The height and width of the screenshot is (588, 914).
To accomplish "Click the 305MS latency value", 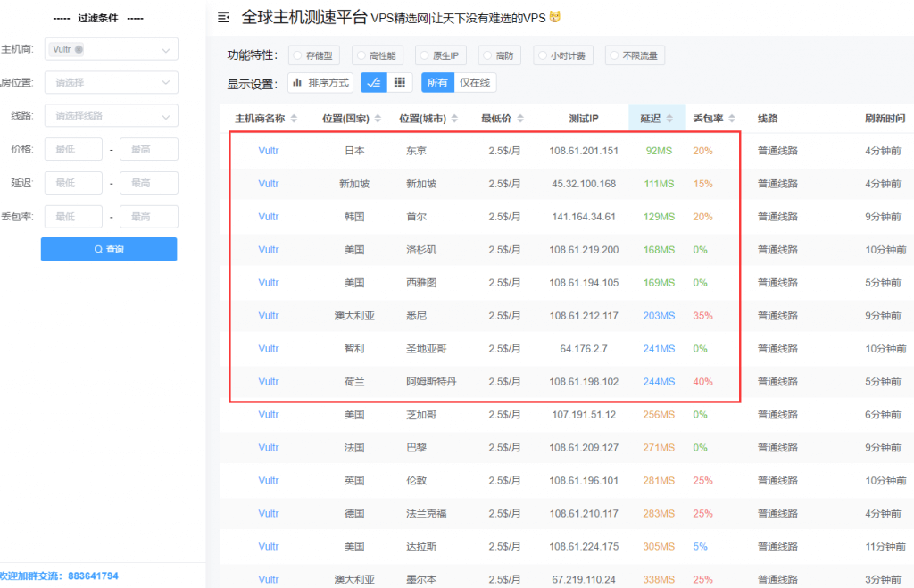I will click(x=659, y=546).
